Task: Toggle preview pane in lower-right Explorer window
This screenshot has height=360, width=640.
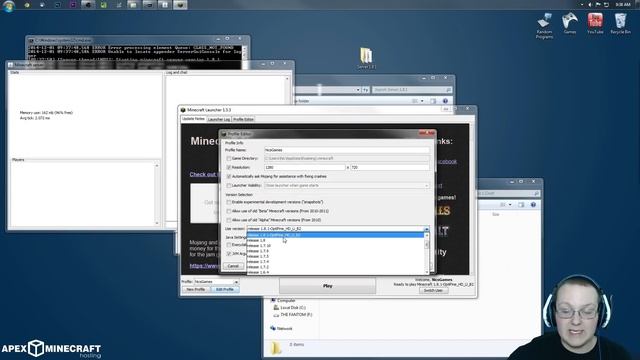Action: click(521, 204)
